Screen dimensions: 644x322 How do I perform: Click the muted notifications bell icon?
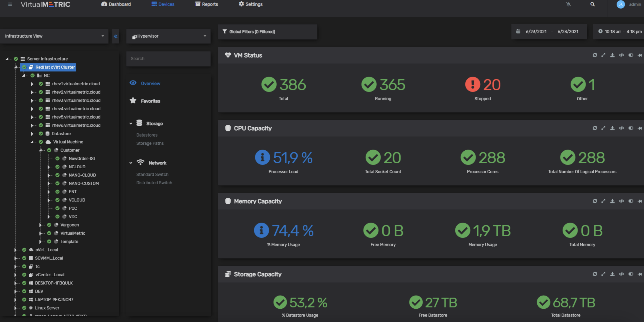568,4
